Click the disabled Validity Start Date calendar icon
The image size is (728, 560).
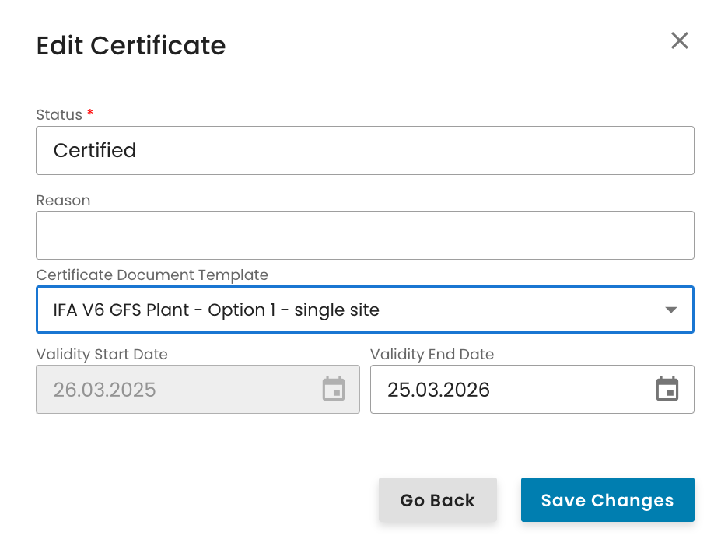[x=333, y=389]
